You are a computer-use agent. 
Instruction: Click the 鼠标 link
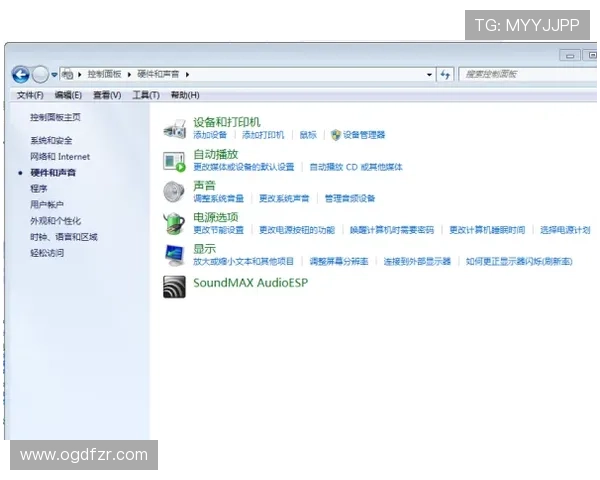coord(308,135)
